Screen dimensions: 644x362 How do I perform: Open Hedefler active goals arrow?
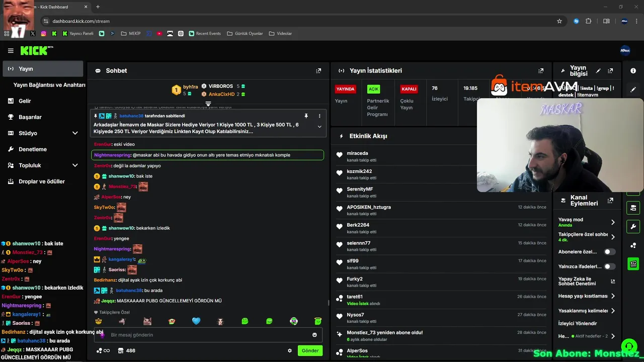[613, 336]
